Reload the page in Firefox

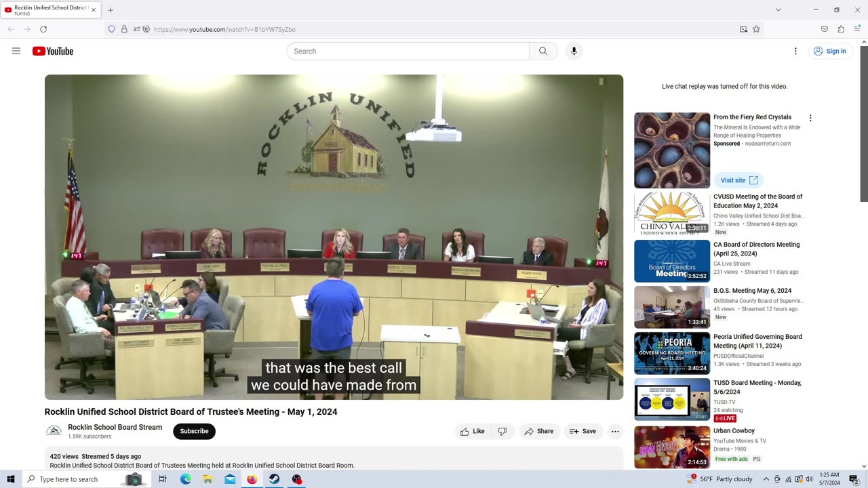click(43, 29)
